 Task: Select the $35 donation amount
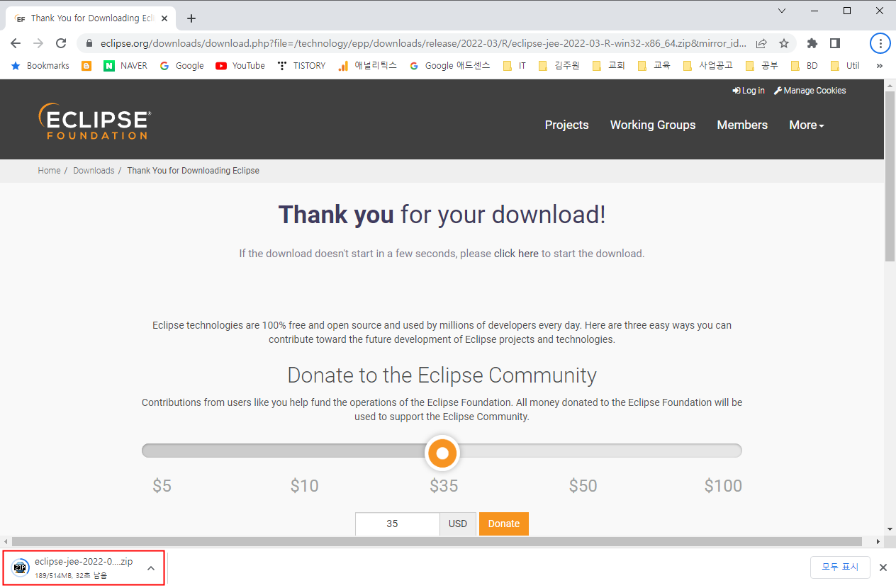click(444, 486)
